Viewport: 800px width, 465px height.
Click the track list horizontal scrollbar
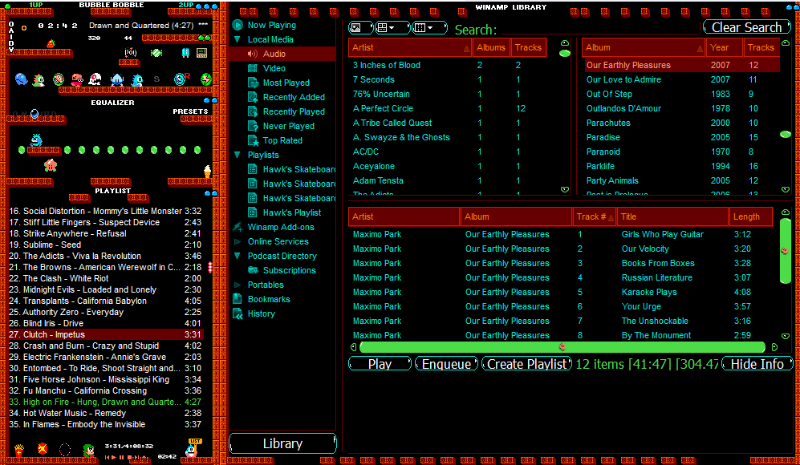tap(562, 347)
